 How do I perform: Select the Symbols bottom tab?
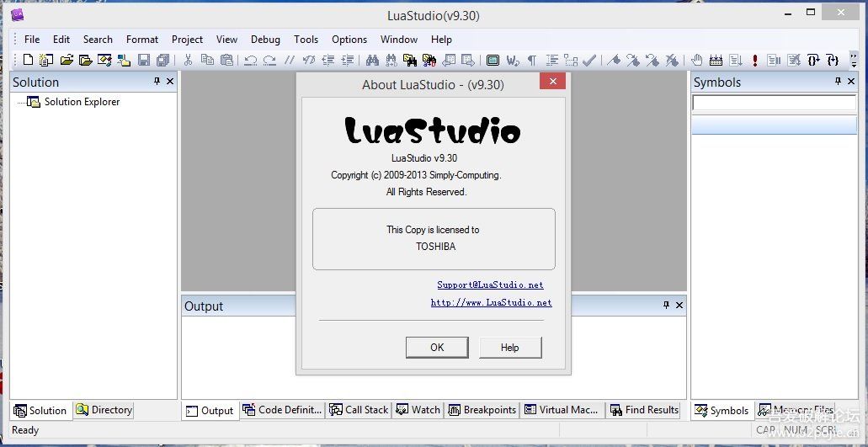722,411
